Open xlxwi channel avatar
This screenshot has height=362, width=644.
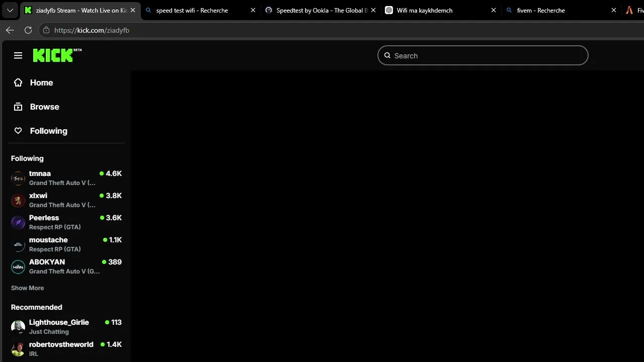[18, 200]
